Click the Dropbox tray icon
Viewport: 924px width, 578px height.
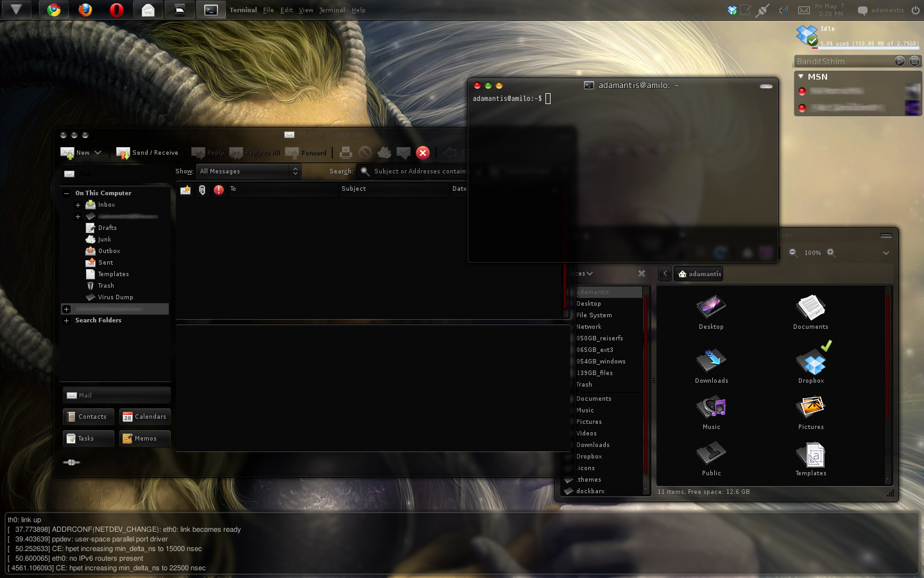click(x=732, y=10)
